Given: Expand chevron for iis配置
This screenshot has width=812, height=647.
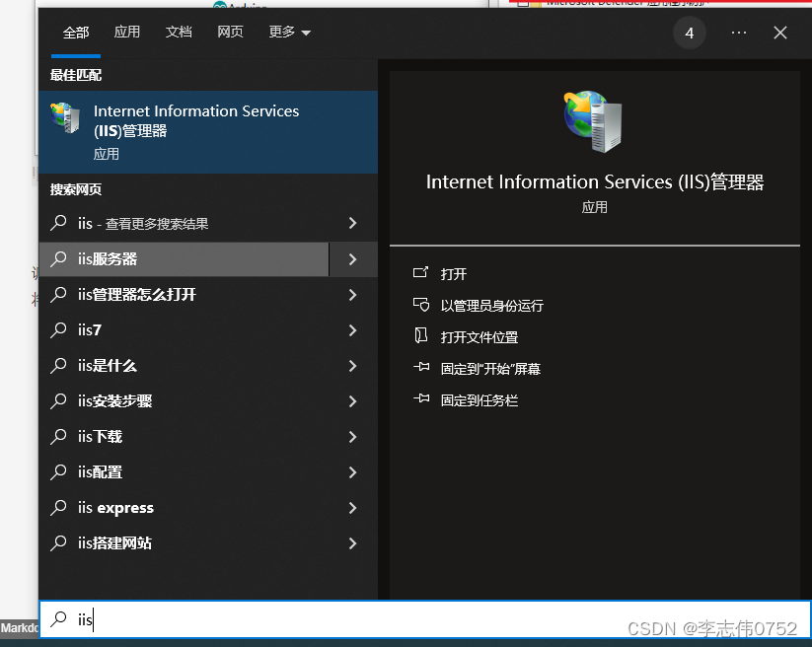Looking at the screenshot, I should pyautogui.click(x=352, y=472).
